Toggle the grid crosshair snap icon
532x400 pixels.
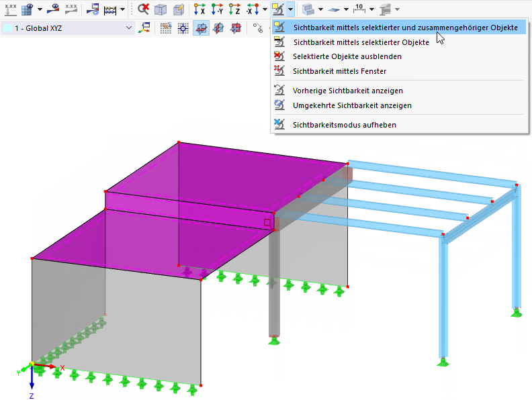click(183, 28)
